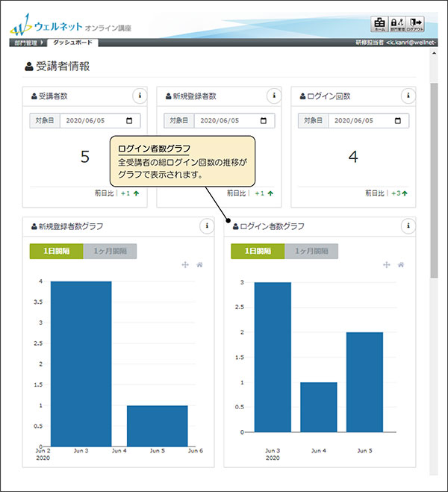
Task: Reset axes on 新規登録者数グラフ
Action: pos(199,265)
